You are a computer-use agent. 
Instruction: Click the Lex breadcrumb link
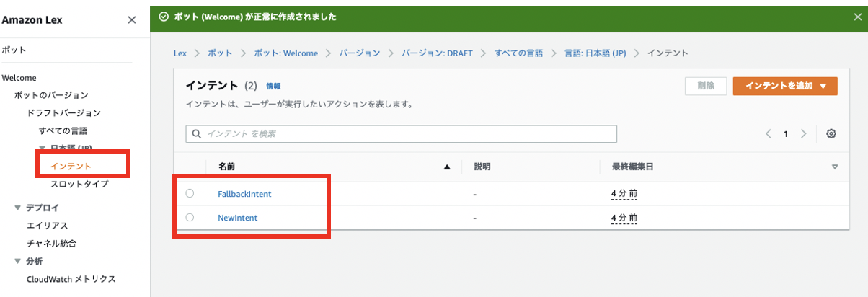[x=180, y=53]
